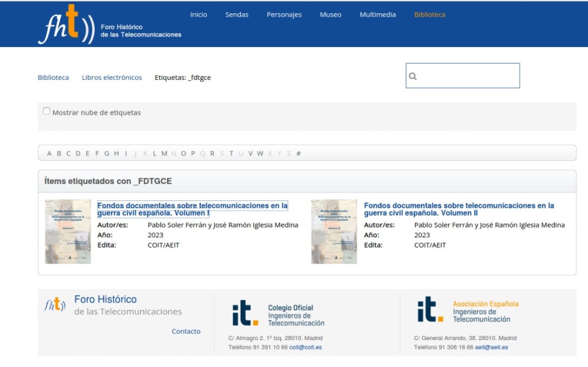Click the Asociación Española 'it' logo
588x367 pixels.
tap(431, 310)
